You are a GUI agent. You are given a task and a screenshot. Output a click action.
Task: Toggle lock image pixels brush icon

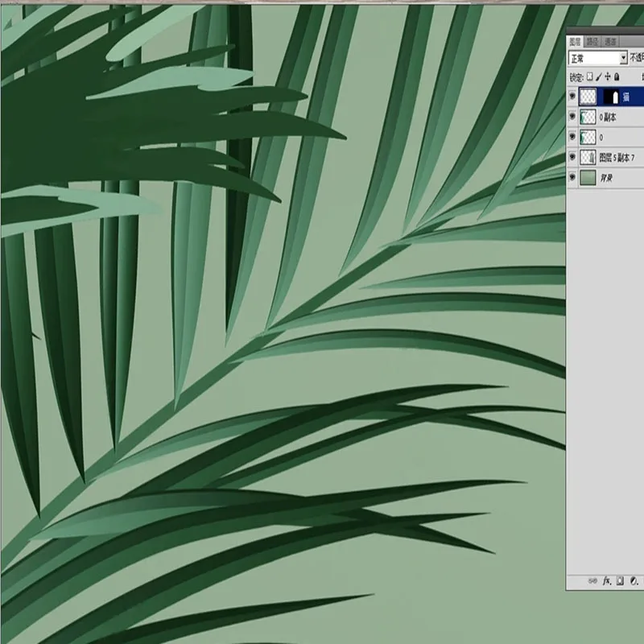[599, 76]
